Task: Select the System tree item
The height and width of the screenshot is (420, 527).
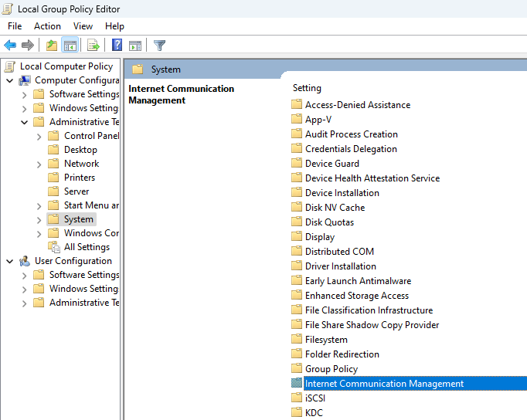Action: (x=79, y=219)
